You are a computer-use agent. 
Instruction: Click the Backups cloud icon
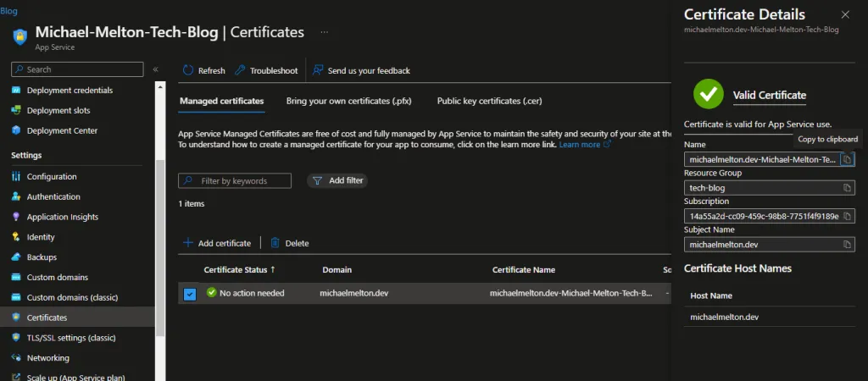point(16,257)
